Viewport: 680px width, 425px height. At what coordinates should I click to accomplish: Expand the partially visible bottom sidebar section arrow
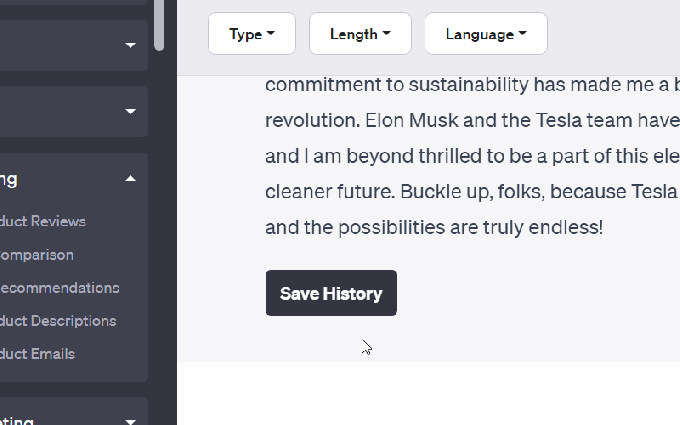[x=131, y=421]
